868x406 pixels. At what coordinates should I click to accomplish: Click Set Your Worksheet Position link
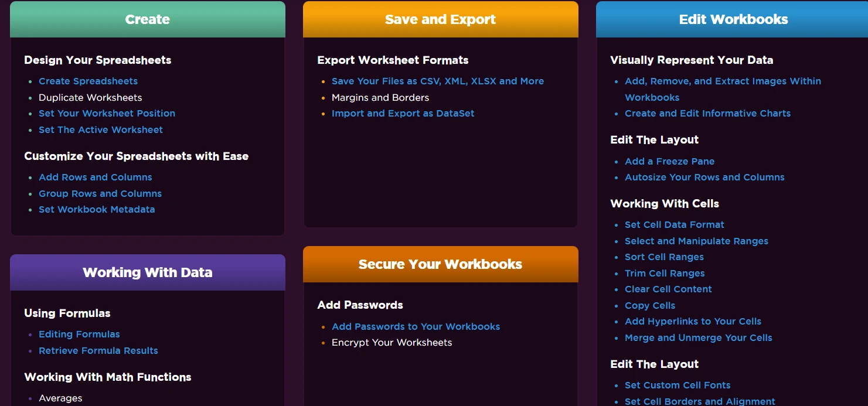[107, 114]
